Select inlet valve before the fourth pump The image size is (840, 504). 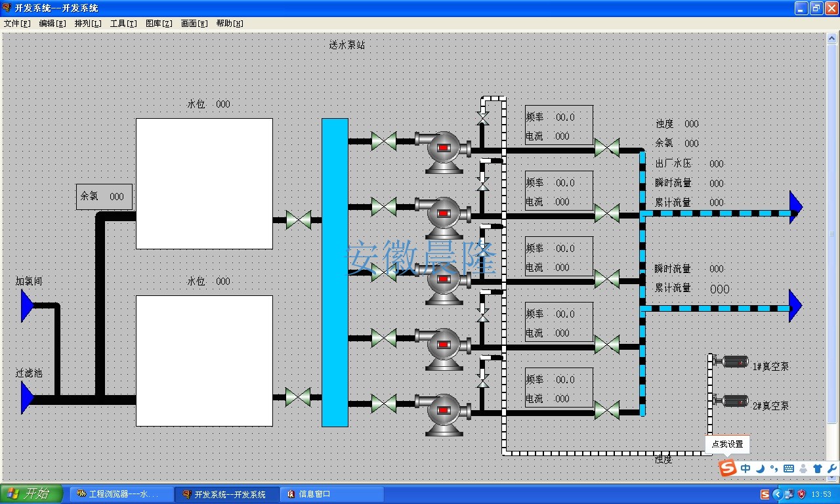[x=384, y=338]
